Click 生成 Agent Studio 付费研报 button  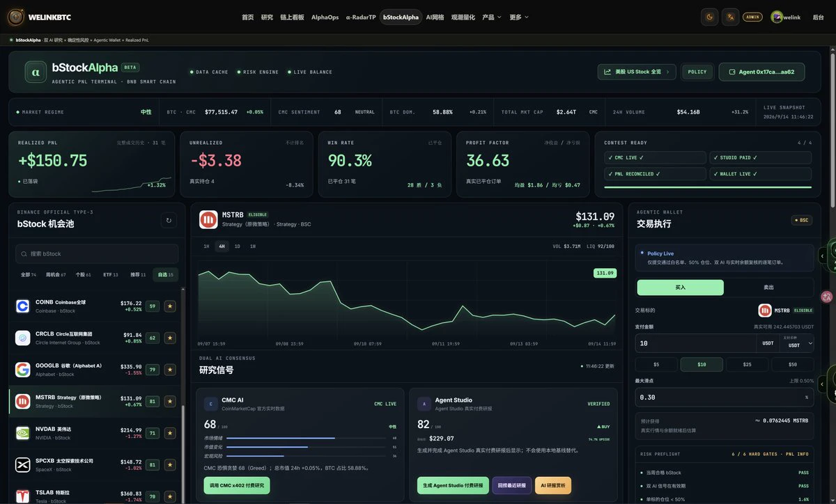pos(453,485)
